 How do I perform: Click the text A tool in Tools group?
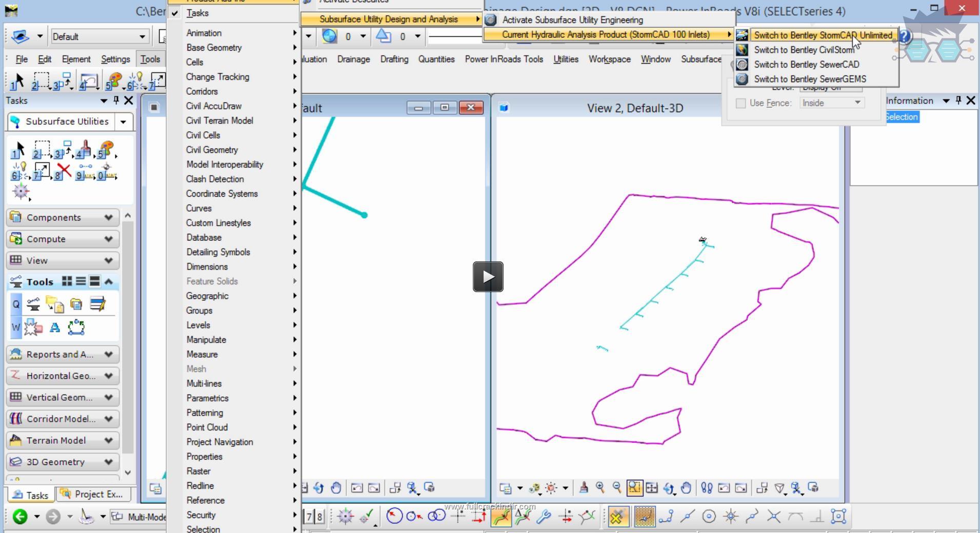pos(55,327)
